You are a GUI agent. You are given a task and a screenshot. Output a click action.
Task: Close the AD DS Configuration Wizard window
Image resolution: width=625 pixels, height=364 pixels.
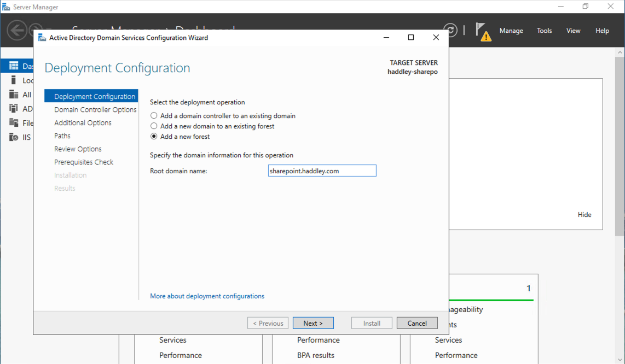pos(436,37)
